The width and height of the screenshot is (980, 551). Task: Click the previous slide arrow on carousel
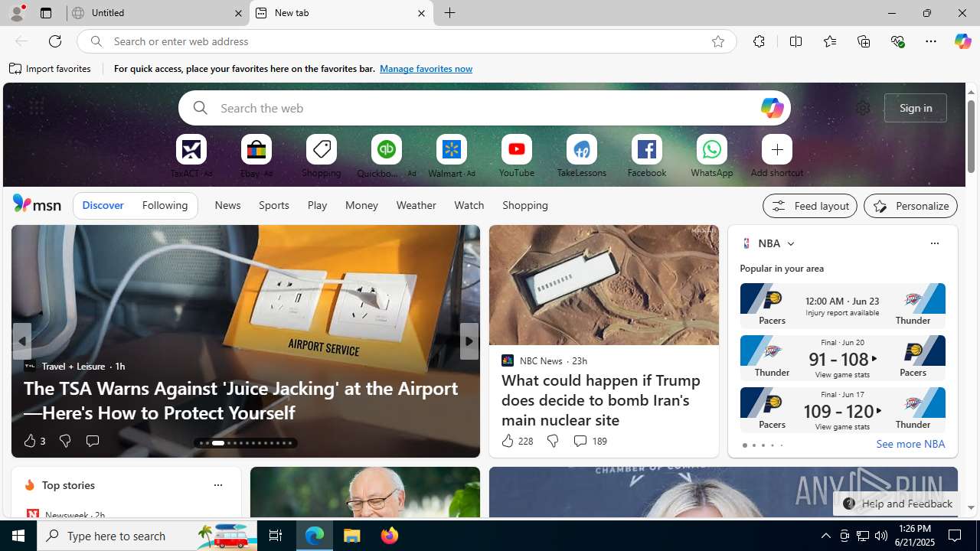[x=21, y=341]
